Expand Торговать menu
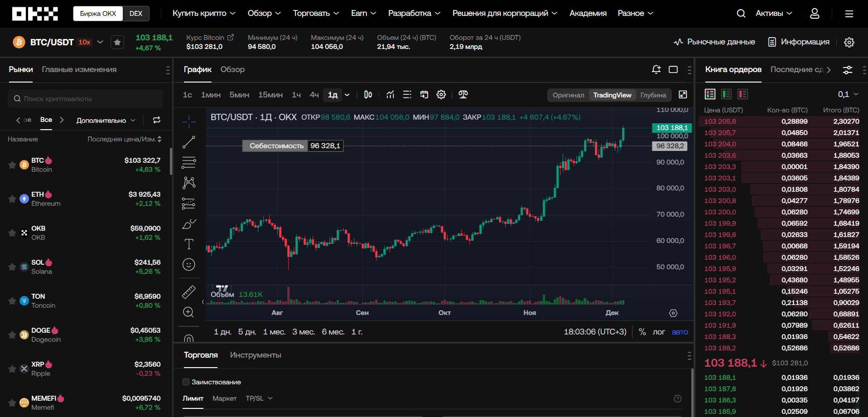This screenshot has height=417, width=868. pos(316,14)
